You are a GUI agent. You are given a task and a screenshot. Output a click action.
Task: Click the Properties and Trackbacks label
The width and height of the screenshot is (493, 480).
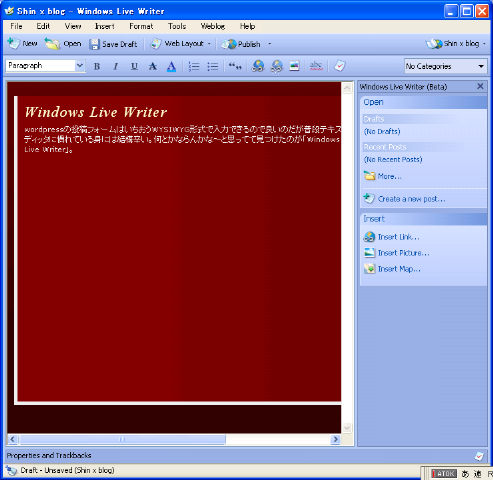click(49, 455)
